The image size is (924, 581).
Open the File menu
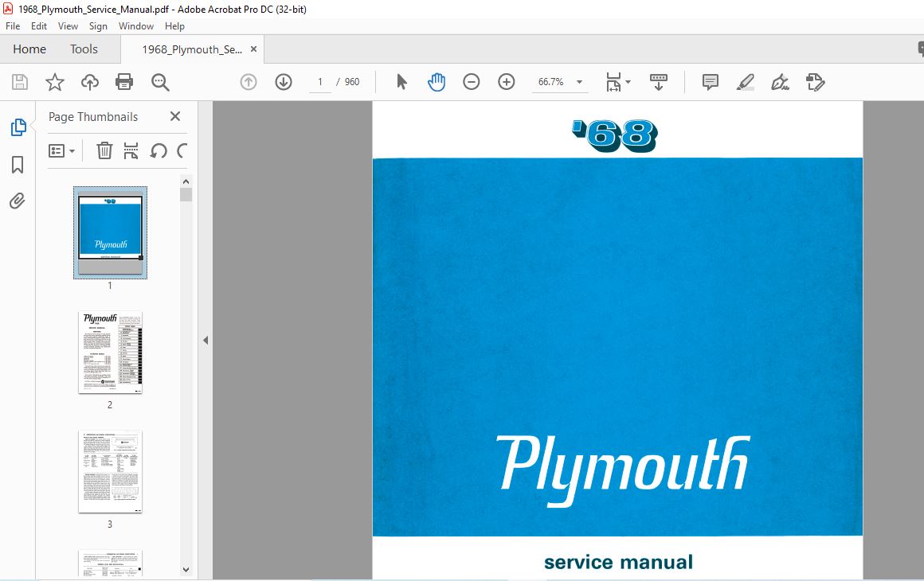tap(13, 26)
